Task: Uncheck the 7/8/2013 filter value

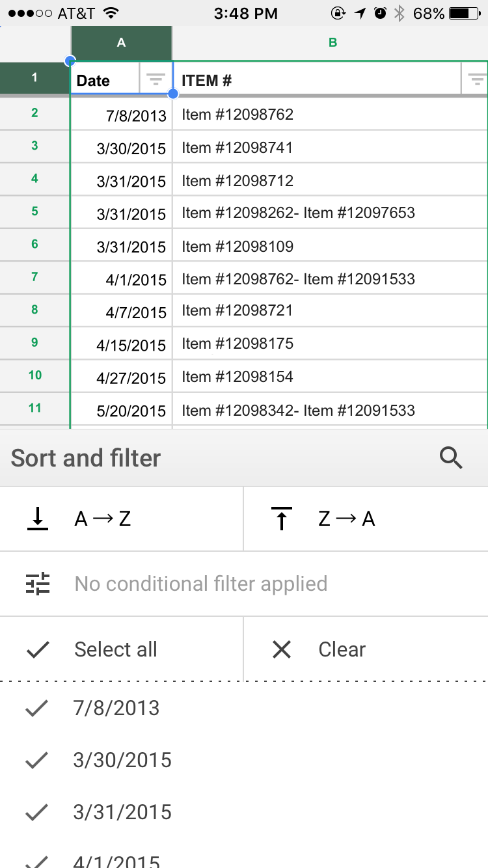Action: [36, 708]
